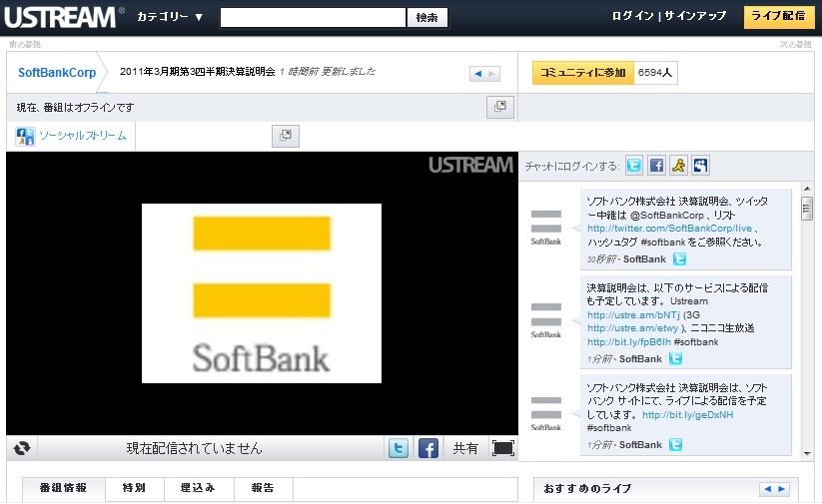Select the 報告 tab
The image size is (822, 504).
(263, 488)
